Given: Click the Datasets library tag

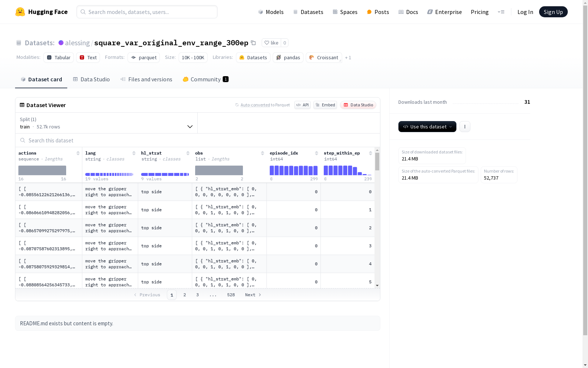Looking at the screenshot, I should (x=253, y=57).
